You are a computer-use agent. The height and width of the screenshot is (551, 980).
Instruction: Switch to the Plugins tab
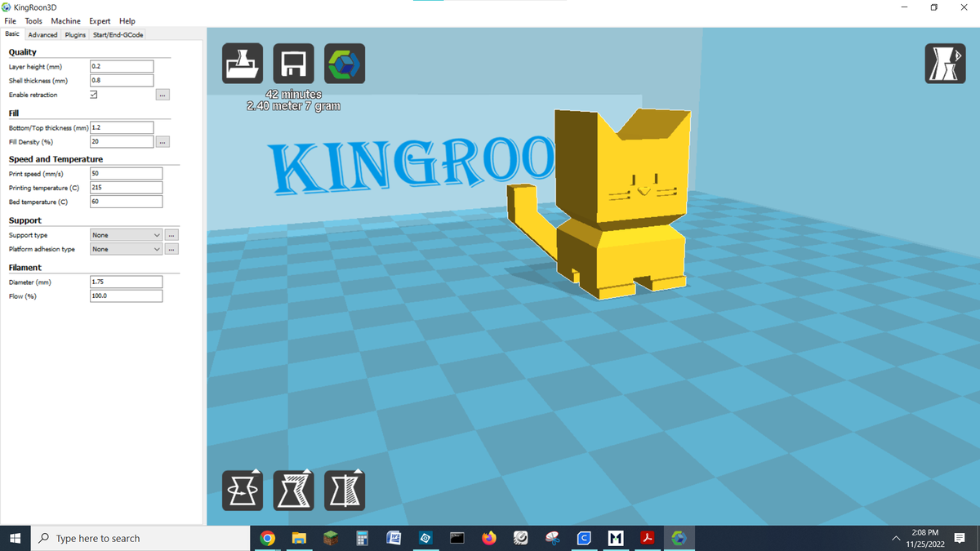(x=75, y=34)
